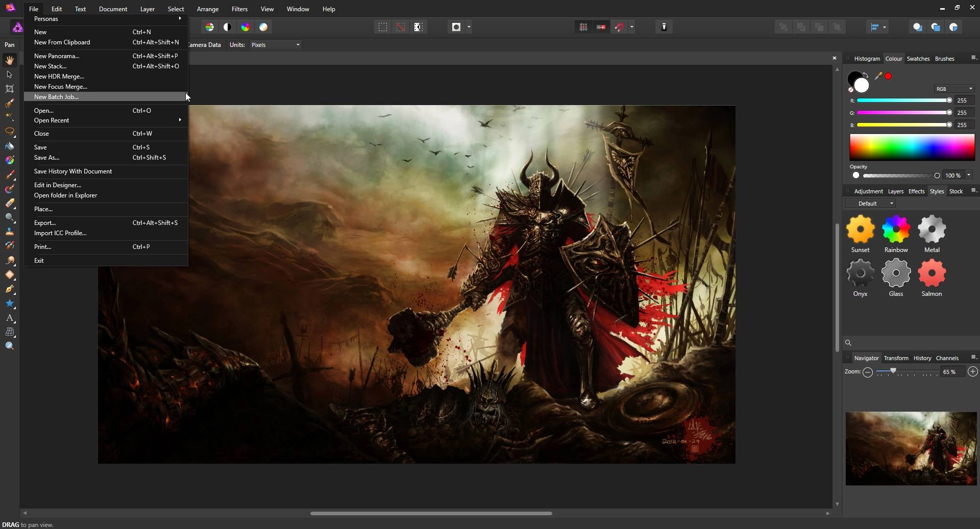
Task: Expand the Snapping options arrow
Action: click(x=632, y=27)
